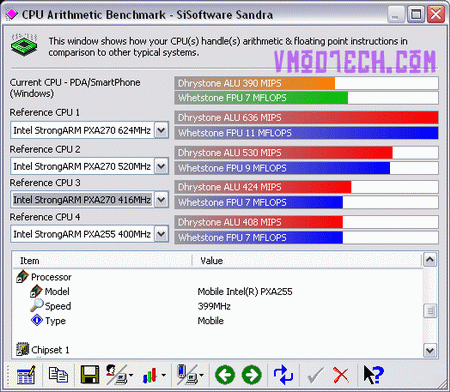This screenshot has width=450, height=392.
Task: Click the table options toolbar icon
Action: coord(26,375)
